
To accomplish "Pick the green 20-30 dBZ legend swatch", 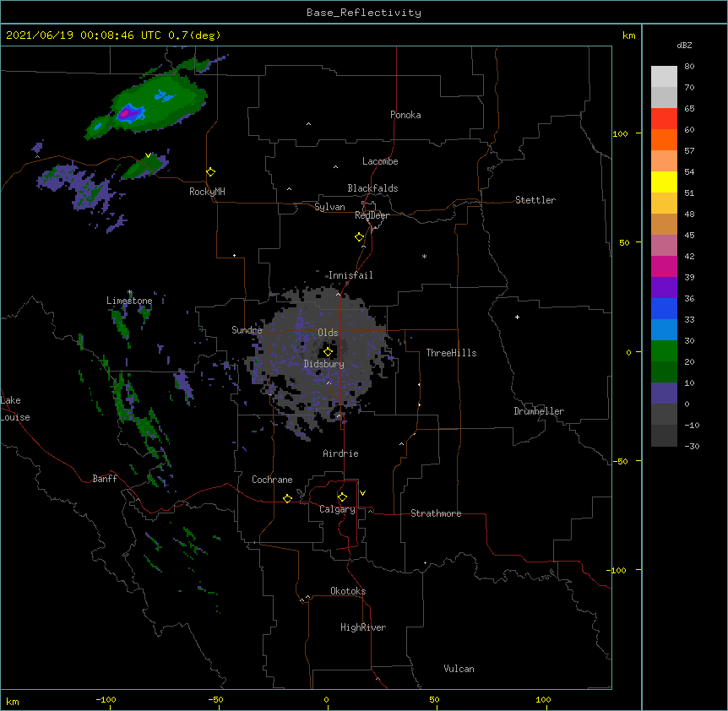I will (x=664, y=351).
